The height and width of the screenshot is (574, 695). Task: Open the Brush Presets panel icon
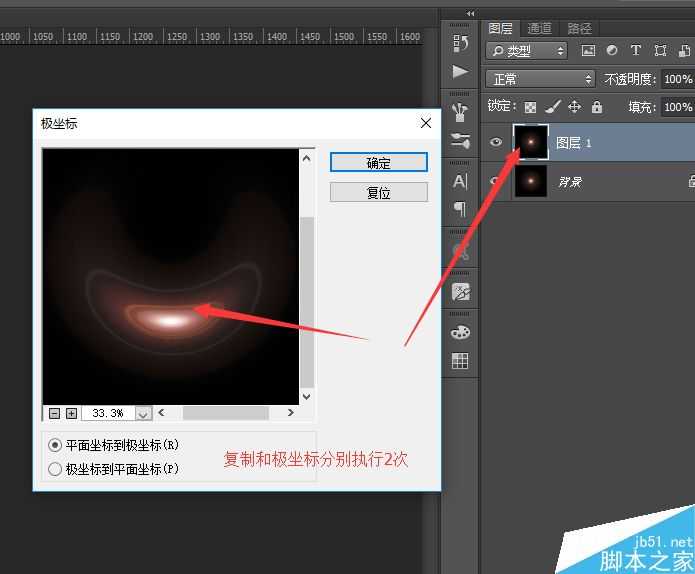pos(460,111)
